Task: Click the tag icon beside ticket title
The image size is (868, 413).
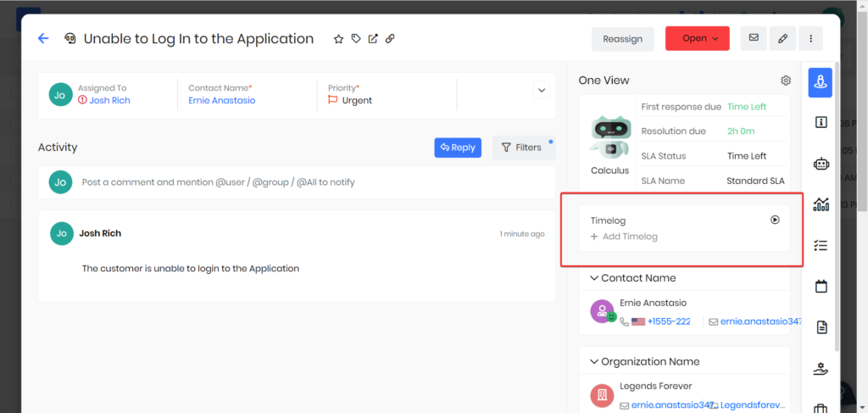Action: [356, 39]
